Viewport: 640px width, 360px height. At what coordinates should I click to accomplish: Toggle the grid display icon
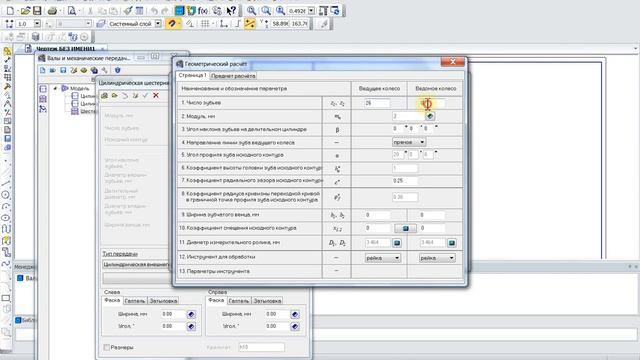pos(205,24)
